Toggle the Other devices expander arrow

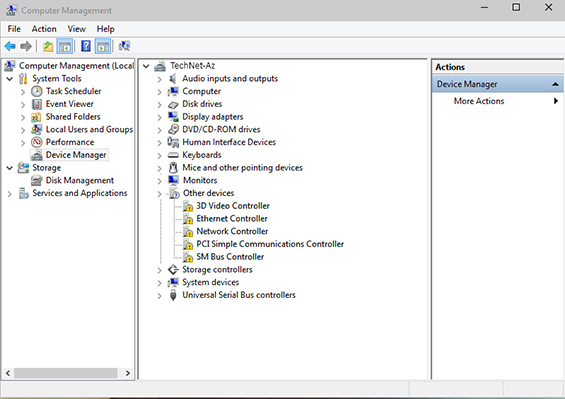[x=160, y=194]
